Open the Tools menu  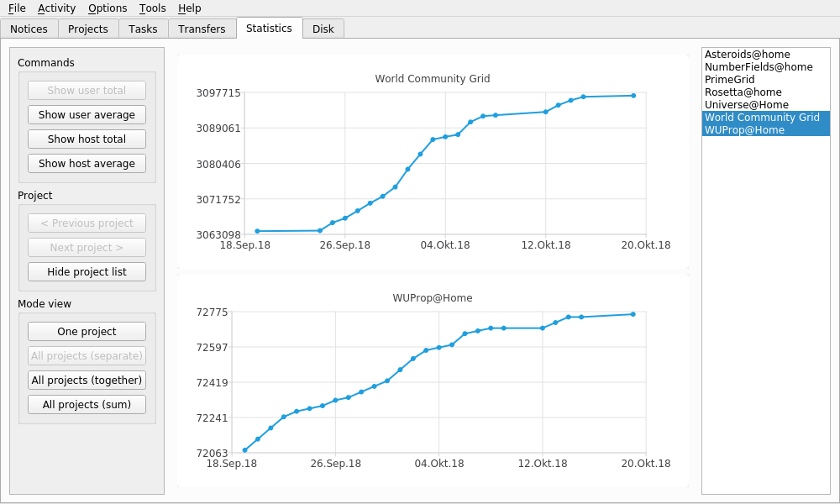pyautogui.click(x=152, y=8)
